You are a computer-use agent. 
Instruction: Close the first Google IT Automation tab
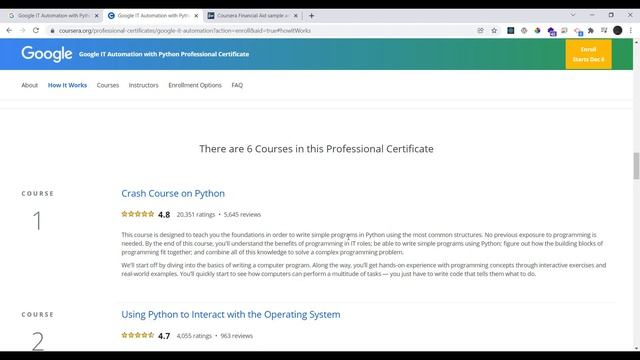[x=97, y=16]
